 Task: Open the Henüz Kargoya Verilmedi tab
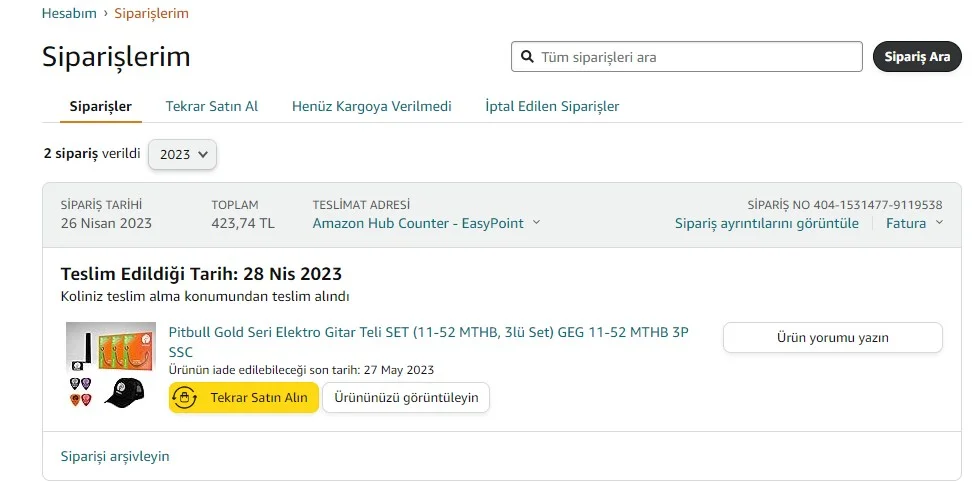pos(371,106)
